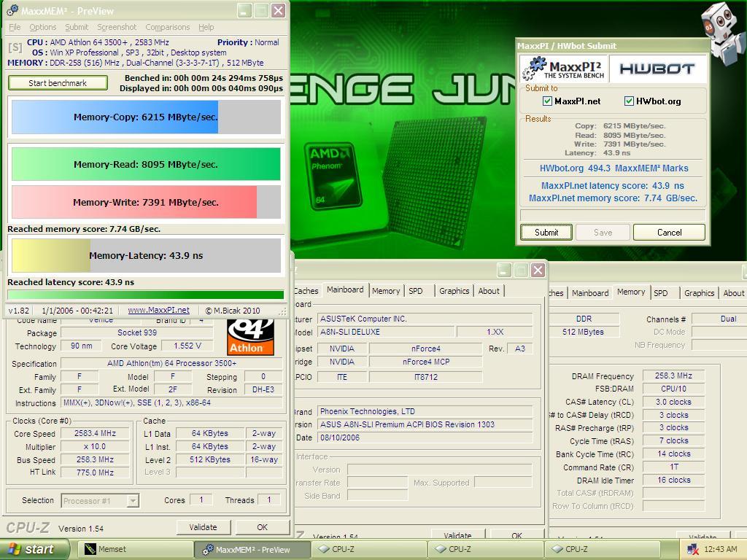Click the Socket 939 package field
747x560 pixels.
[137, 332]
